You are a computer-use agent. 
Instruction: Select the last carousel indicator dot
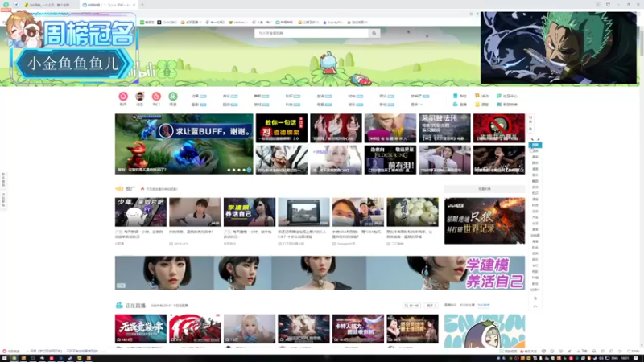[249, 170]
